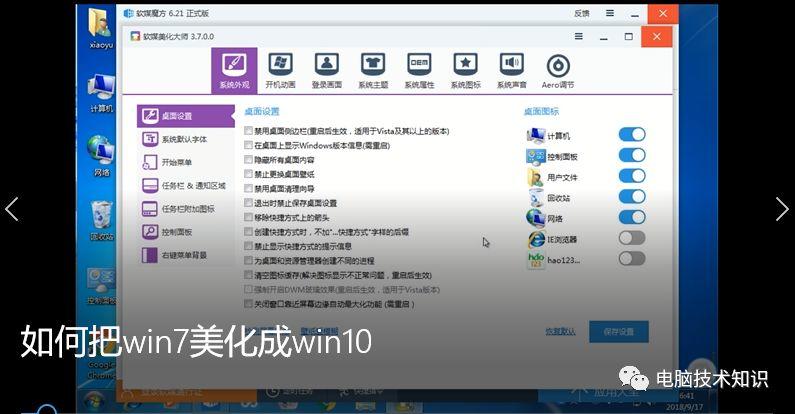Open hamburger menu of 软媒魔方 window
The image size is (795, 414).
[610, 14]
